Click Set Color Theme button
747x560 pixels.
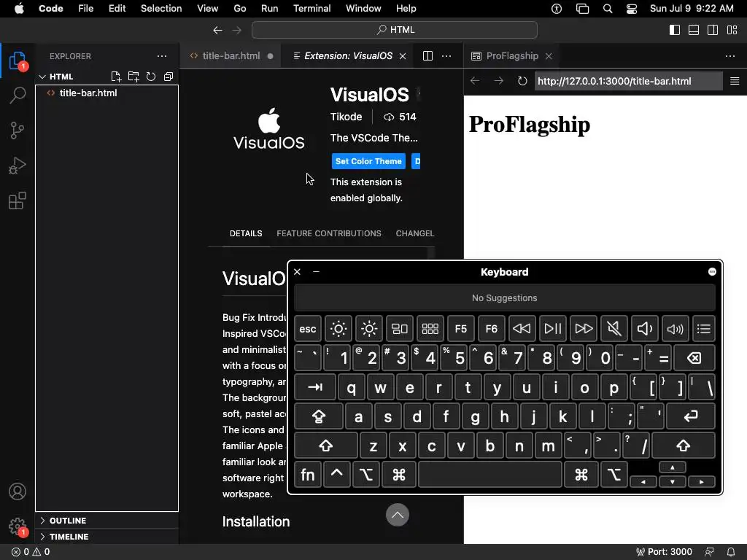pos(368,161)
